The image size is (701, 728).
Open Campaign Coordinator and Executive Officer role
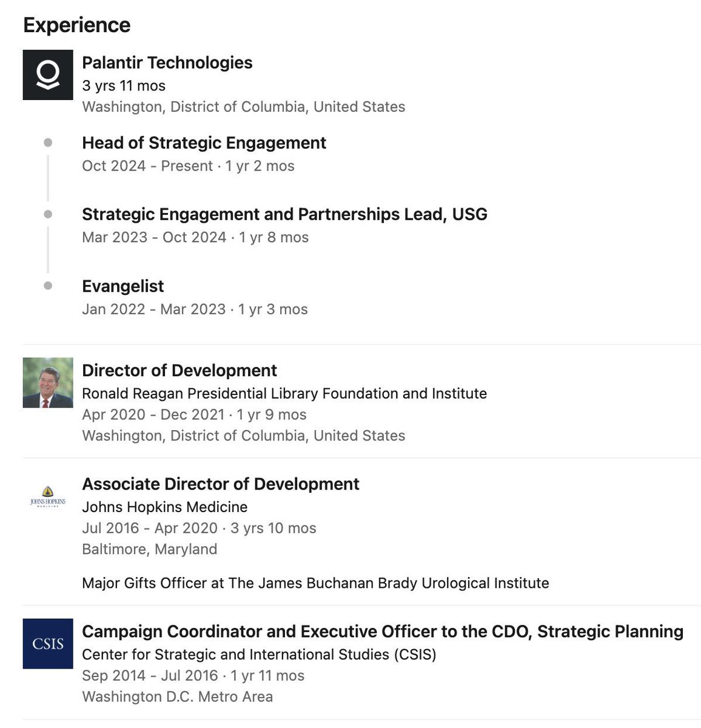coord(383,632)
